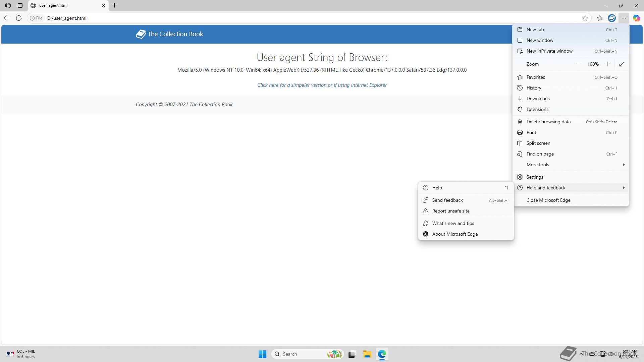Click the browser refresh icon
The width and height of the screenshot is (644, 362).
point(19,18)
